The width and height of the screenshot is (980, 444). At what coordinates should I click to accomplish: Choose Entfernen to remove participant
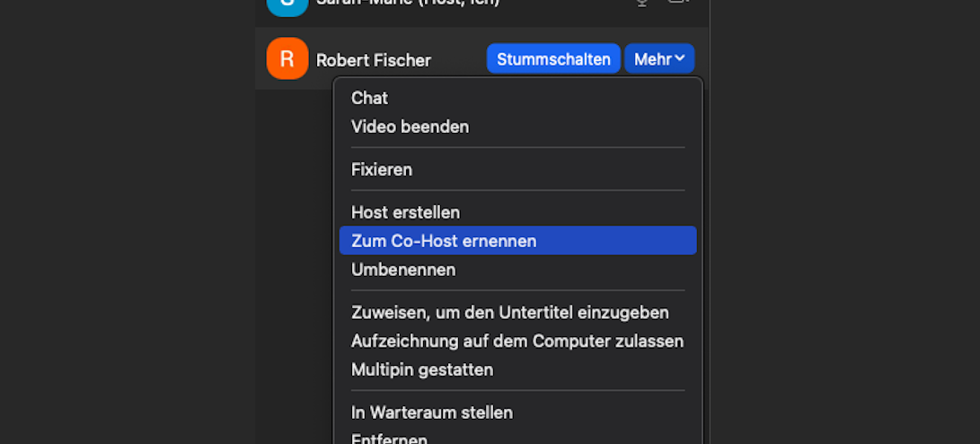(389, 439)
